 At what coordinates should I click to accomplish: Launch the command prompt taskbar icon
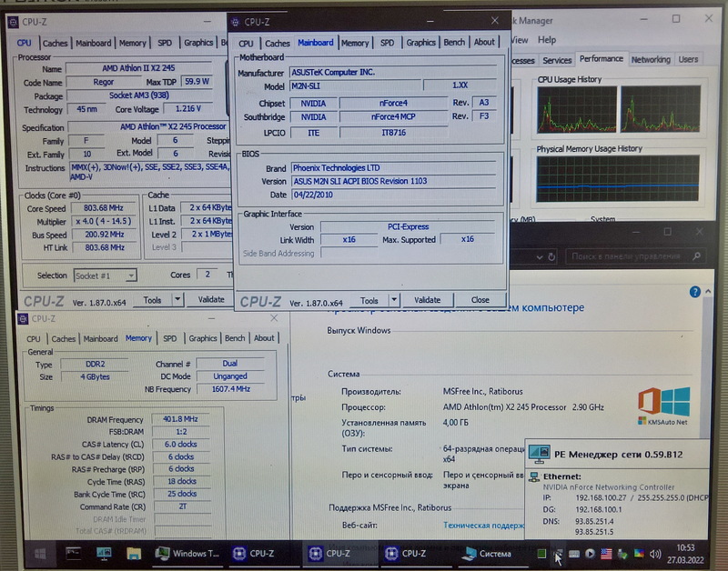pos(73,553)
